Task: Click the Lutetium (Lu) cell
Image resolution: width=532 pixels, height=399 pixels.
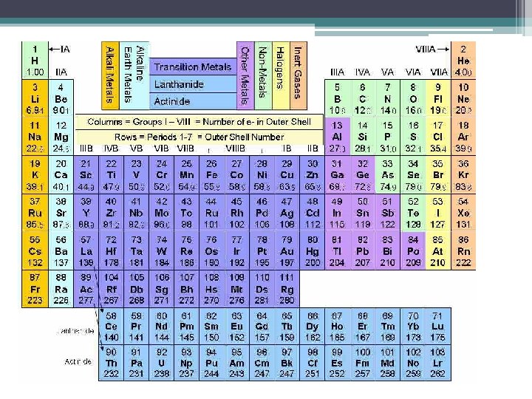Action: click(x=438, y=327)
